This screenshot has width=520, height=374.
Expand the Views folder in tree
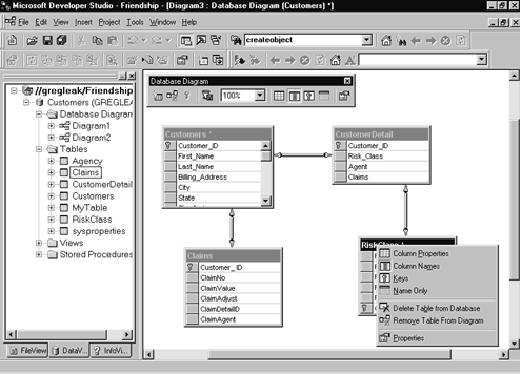[39, 243]
